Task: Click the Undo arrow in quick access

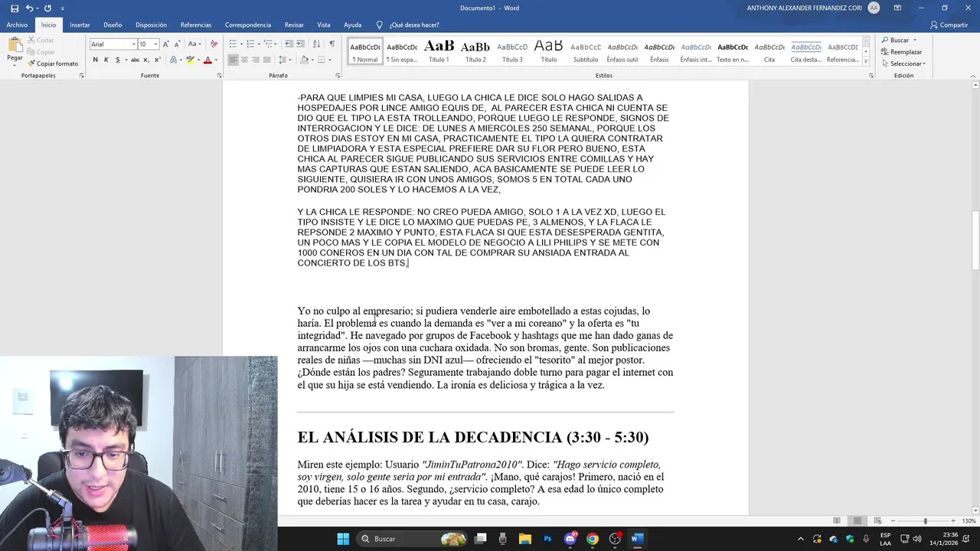Action: [29, 8]
